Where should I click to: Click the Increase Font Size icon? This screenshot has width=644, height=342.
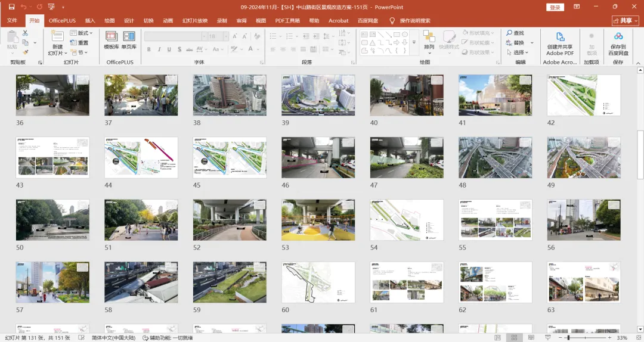tap(235, 36)
